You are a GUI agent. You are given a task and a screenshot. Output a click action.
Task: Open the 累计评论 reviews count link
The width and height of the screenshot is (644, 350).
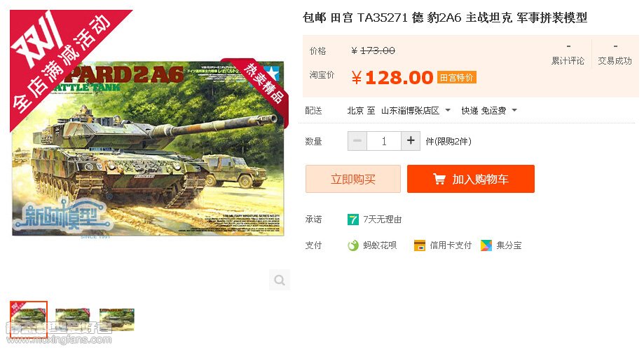[568, 54]
